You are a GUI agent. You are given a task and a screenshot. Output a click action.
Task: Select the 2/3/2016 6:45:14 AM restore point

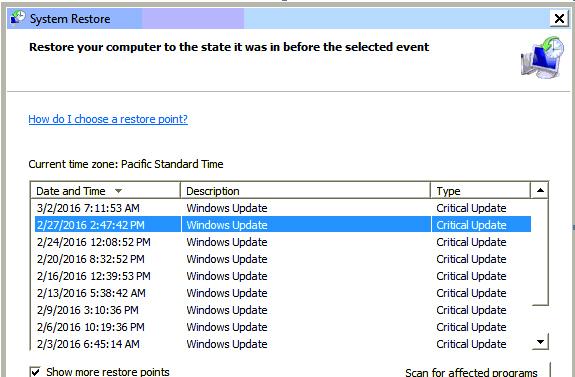click(x=282, y=344)
